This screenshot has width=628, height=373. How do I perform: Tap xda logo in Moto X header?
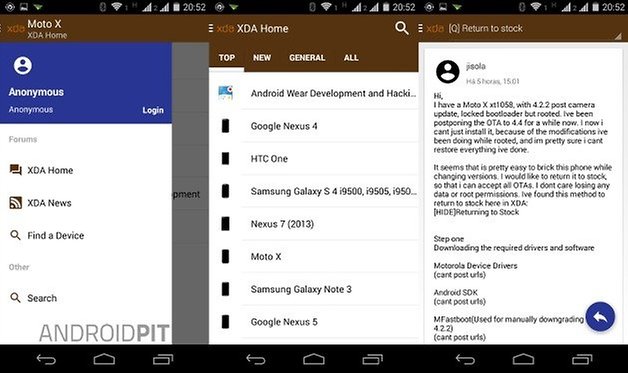click(x=15, y=29)
